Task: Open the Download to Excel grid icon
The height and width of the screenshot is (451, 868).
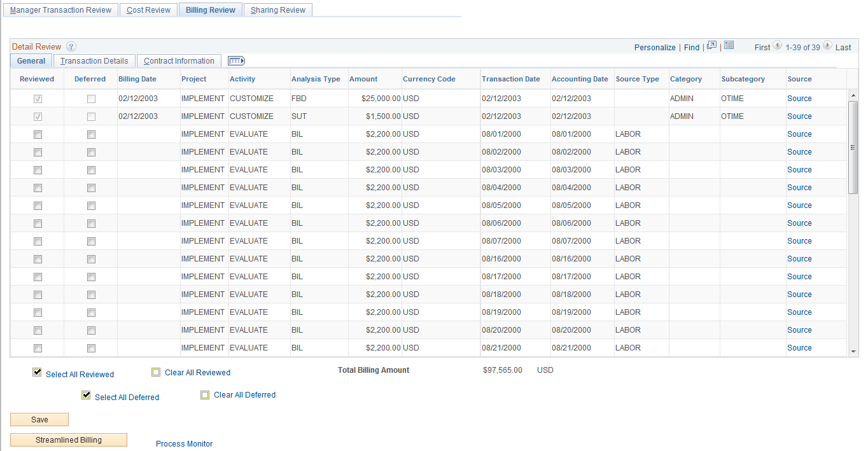Action: pyautogui.click(x=729, y=46)
